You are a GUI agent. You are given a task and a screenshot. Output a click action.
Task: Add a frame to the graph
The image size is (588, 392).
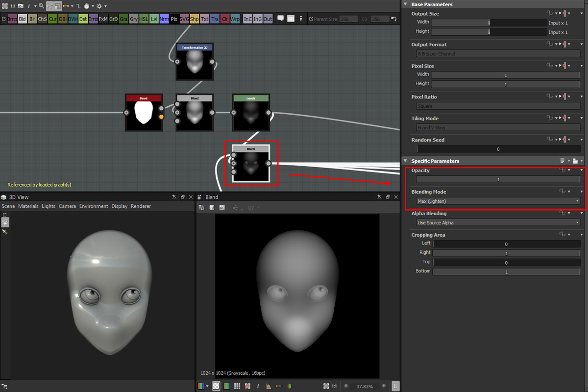pyautogui.click(x=291, y=19)
